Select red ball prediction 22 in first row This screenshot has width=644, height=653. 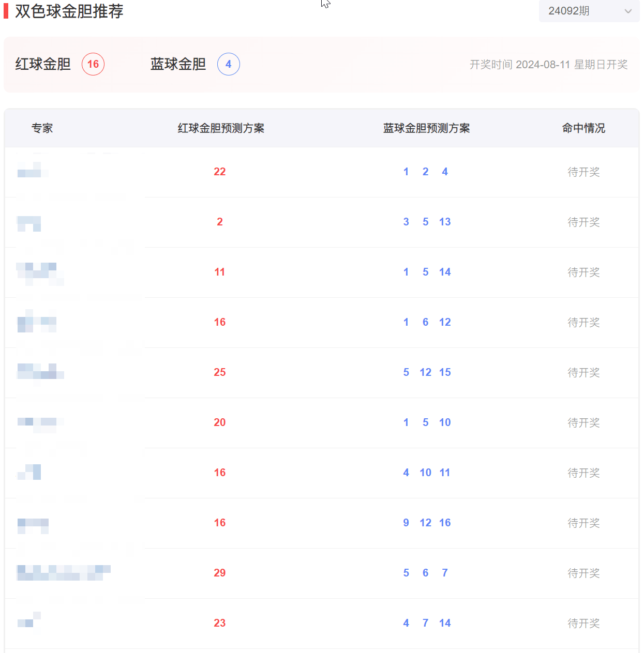(x=219, y=171)
